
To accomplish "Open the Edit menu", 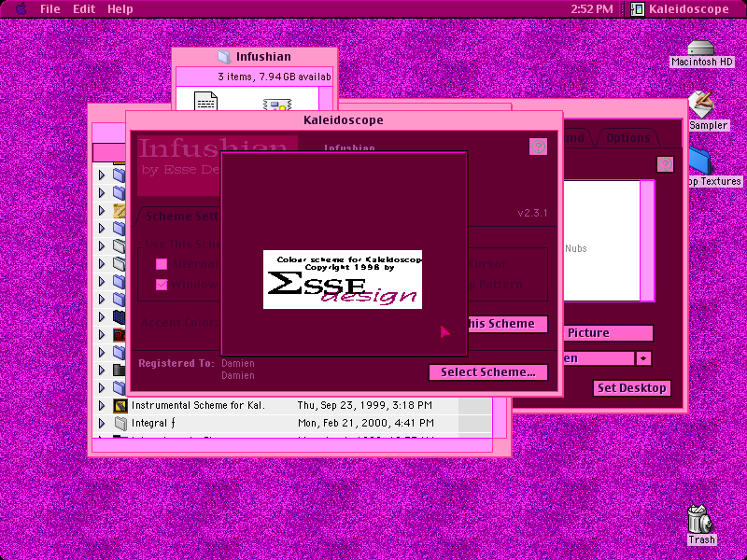I will click(84, 9).
